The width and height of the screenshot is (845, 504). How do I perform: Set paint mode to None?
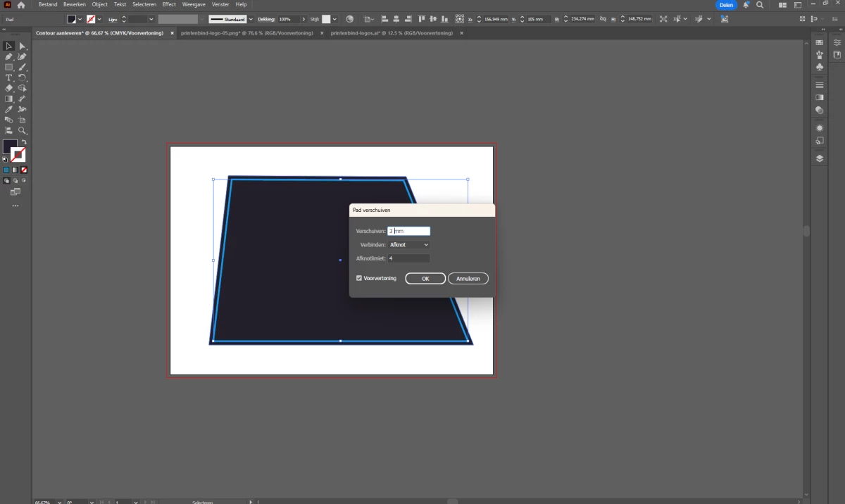point(24,170)
